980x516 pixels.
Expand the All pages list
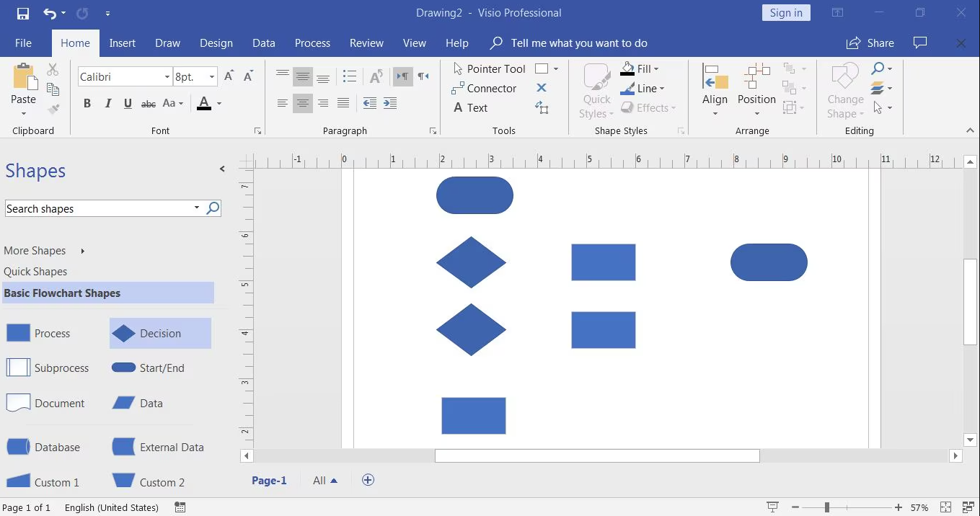[325, 481]
